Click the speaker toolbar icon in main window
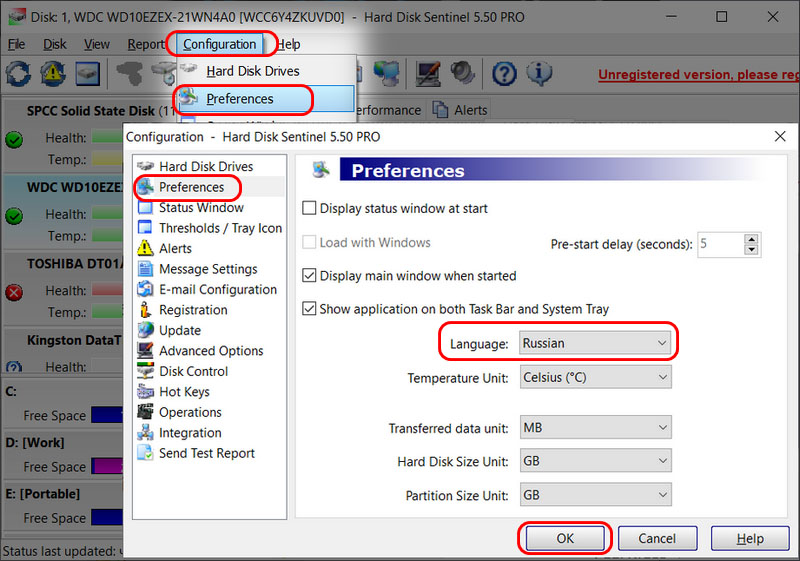 (x=463, y=73)
